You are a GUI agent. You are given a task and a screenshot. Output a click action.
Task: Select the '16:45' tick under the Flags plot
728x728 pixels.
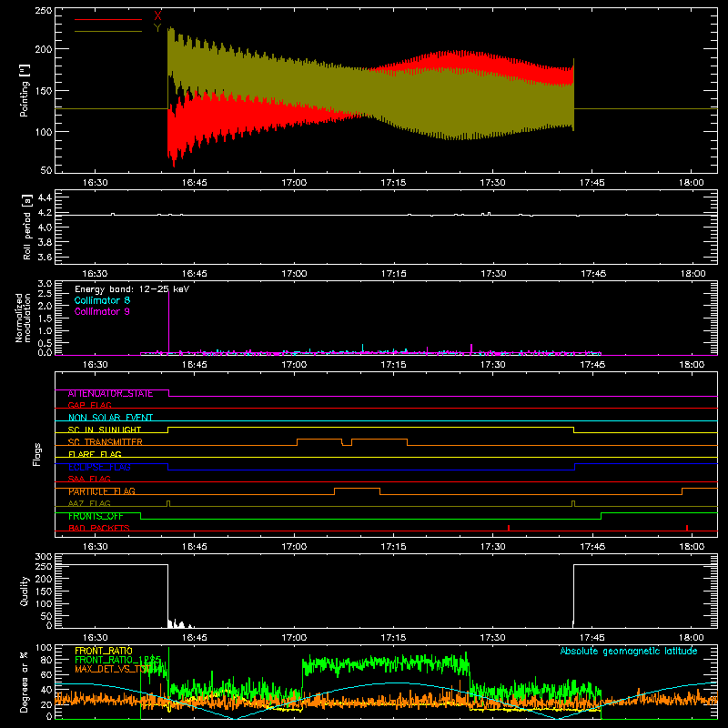coord(195,547)
